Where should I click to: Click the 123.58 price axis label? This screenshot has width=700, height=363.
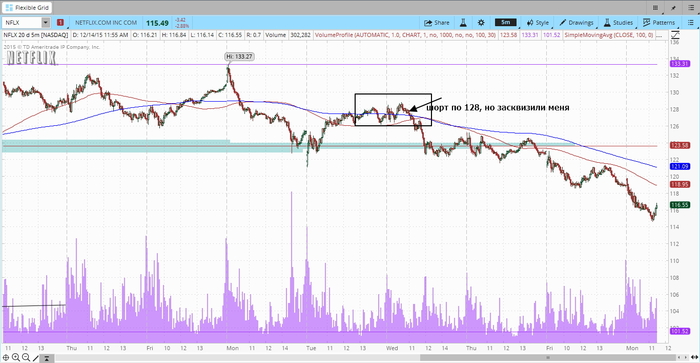click(680, 146)
